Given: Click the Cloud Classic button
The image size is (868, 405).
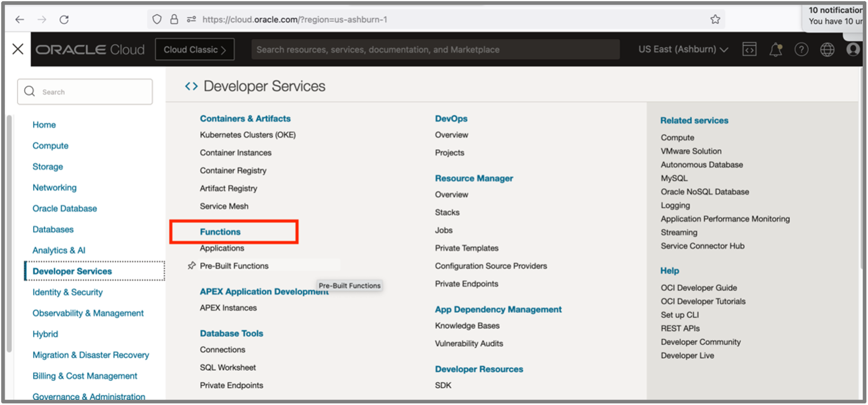Looking at the screenshot, I should click(x=195, y=49).
